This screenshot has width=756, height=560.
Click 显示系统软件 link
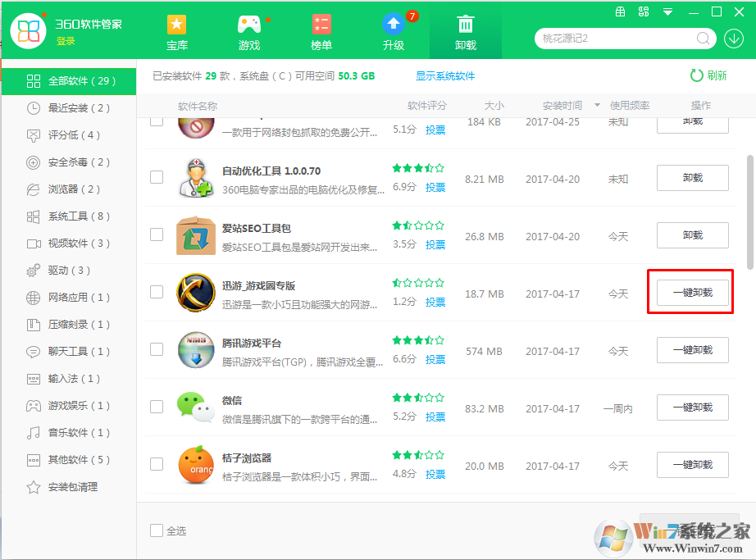[x=445, y=75]
